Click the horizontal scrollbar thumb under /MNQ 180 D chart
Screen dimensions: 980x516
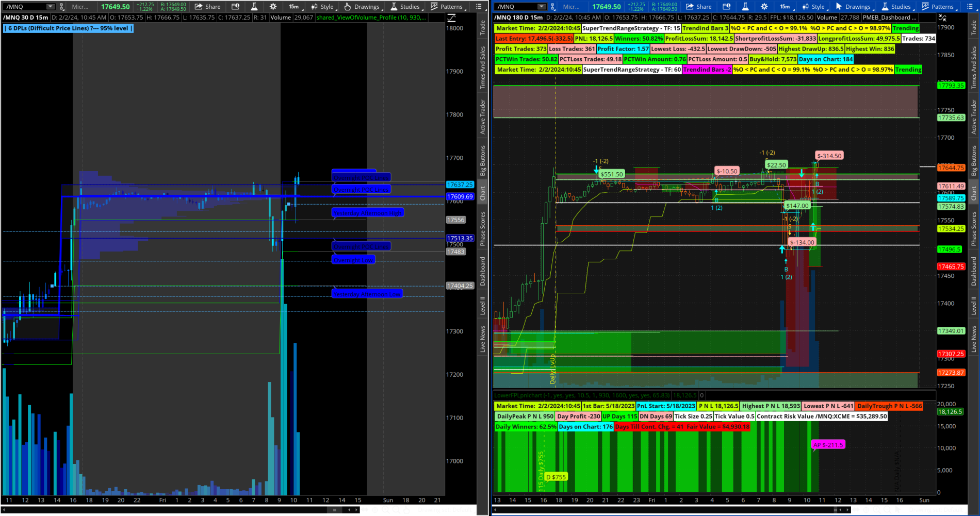click(836, 510)
